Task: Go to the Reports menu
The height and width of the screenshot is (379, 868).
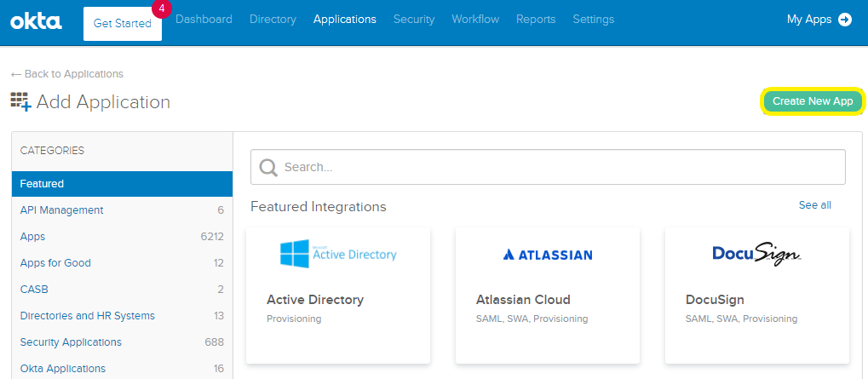Action: 535,19
